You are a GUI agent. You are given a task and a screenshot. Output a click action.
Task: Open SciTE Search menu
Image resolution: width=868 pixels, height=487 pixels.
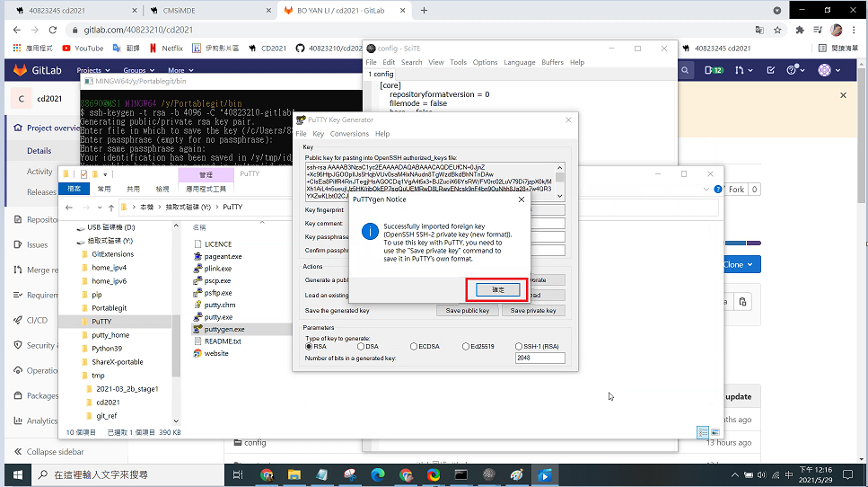point(411,63)
